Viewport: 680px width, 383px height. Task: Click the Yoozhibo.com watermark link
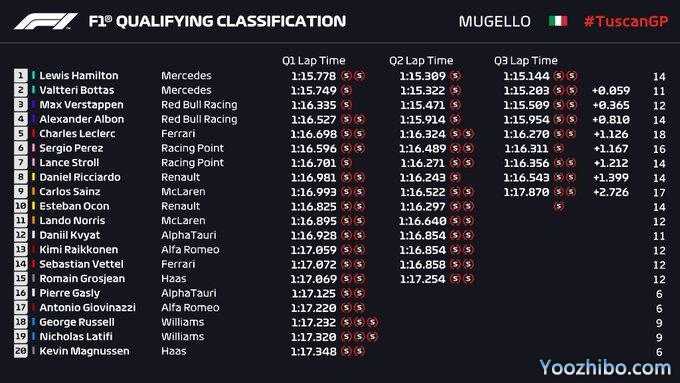(x=605, y=368)
